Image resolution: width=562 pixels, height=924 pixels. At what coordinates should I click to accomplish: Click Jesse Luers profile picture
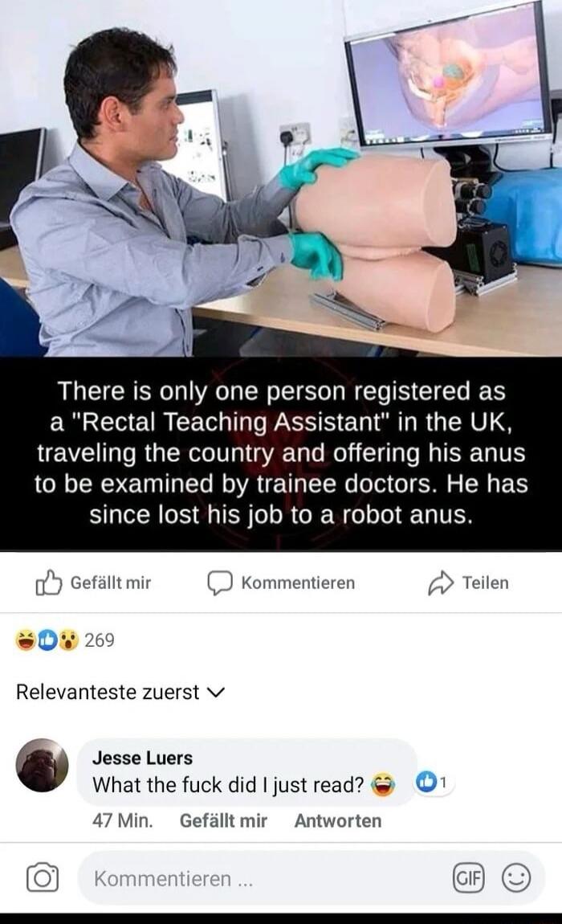[42, 765]
